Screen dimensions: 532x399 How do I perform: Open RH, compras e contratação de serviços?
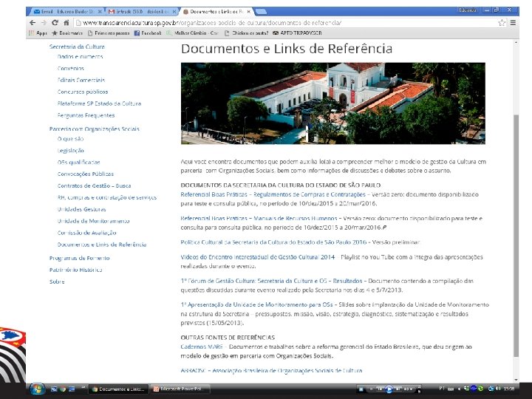[107, 197]
